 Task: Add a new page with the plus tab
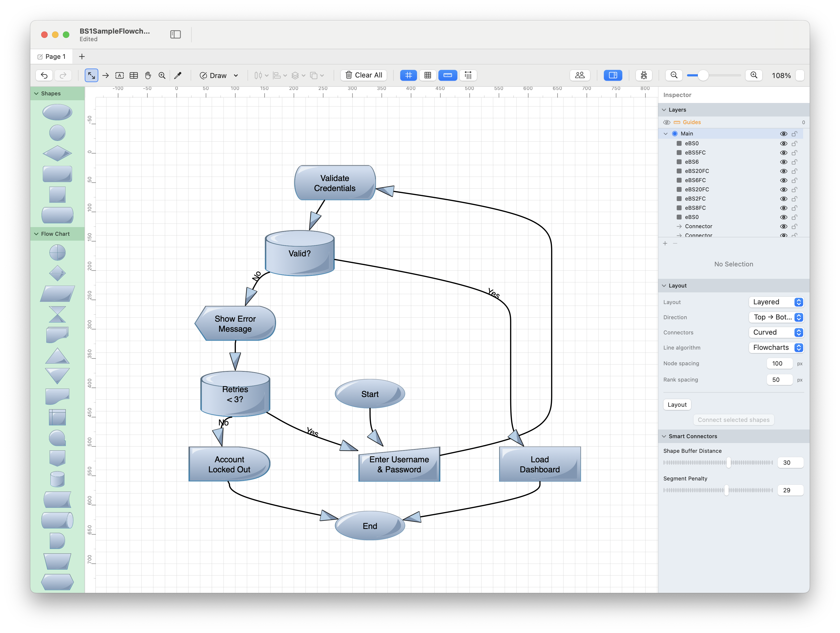coord(82,57)
